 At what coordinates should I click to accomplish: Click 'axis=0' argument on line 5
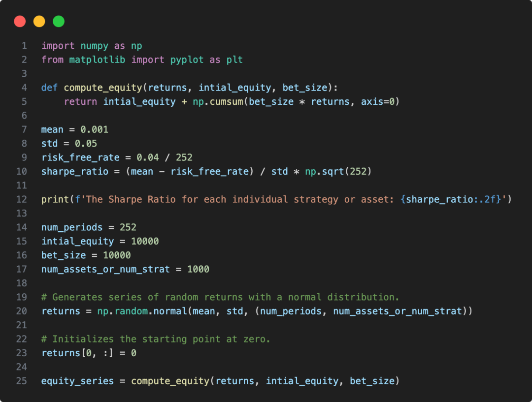[378, 102]
